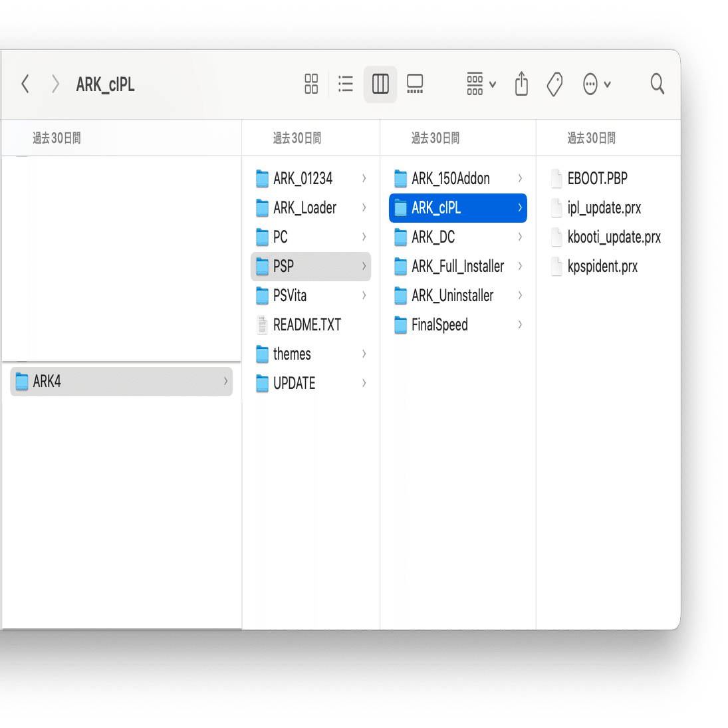
Task: Select the PSP folder
Action: pyautogui.click(x=310, y=266)
